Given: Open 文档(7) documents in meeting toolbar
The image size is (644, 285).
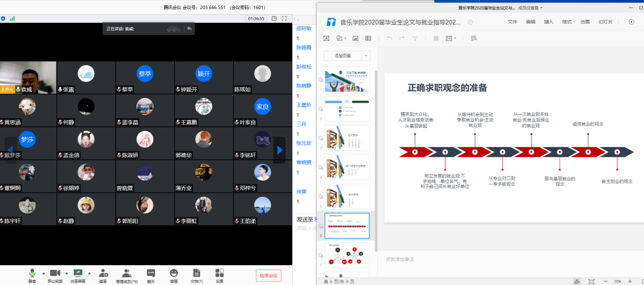Looking at the screenshot, I should pos(197,275).
